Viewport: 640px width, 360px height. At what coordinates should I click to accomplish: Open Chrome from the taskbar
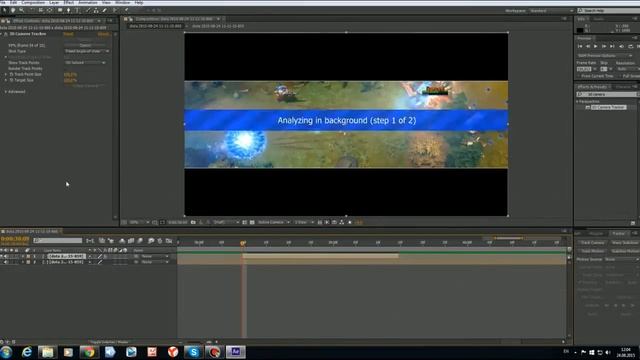click(x=89, y=352)
